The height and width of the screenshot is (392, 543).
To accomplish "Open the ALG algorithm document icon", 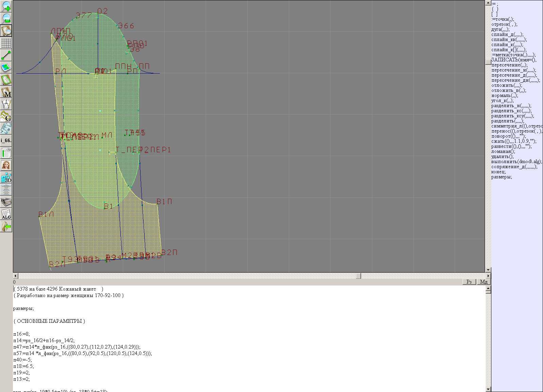I will point(6,214).
